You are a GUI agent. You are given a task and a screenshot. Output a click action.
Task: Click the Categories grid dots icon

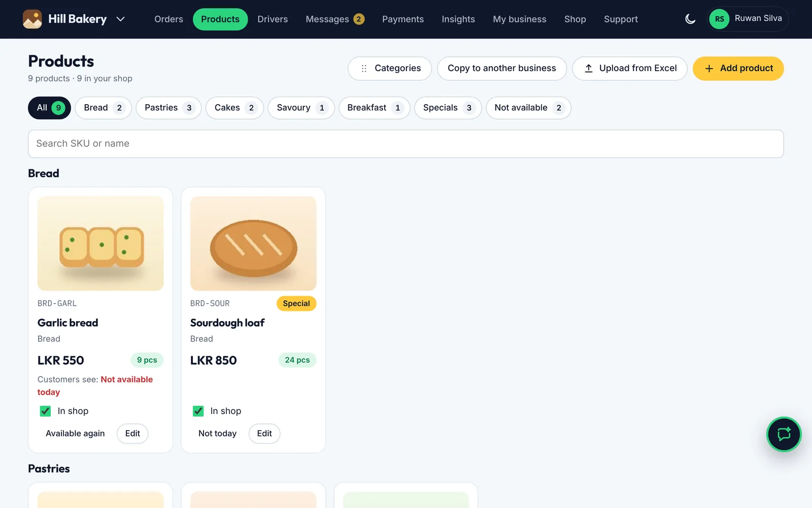pyautogui.click(x=364, y=69)
